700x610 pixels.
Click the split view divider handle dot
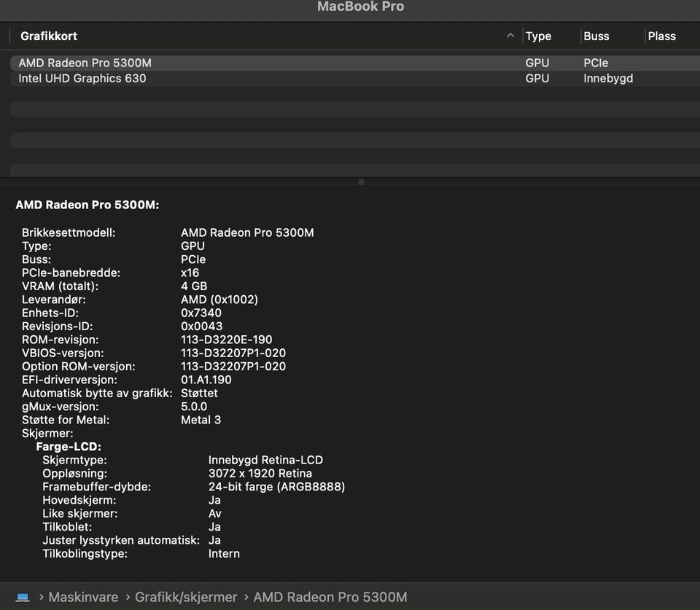[x=361, y=182]
